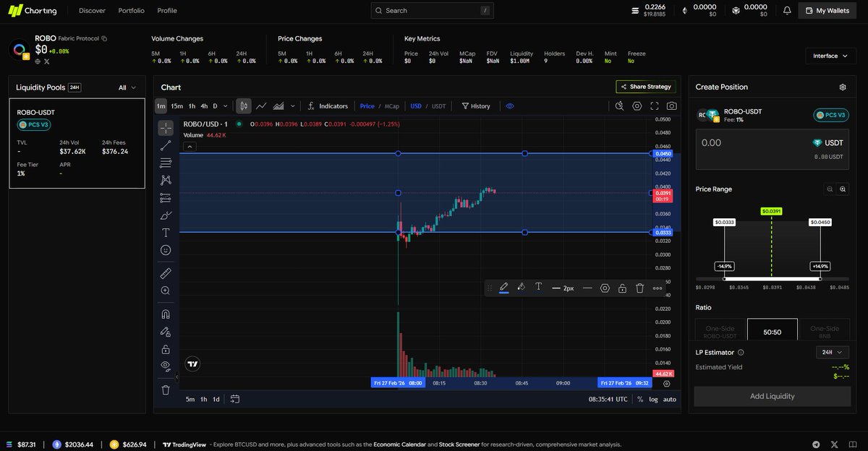The image size is (868, 451).
Task: Change background fill color in floating toolbar
Action: click(x=522, y=288)
